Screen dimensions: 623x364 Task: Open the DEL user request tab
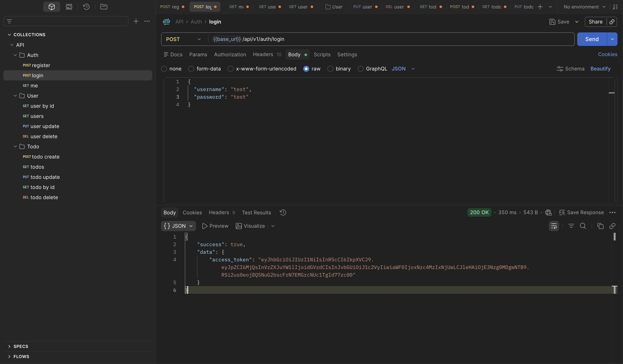[x=398, y=7]
